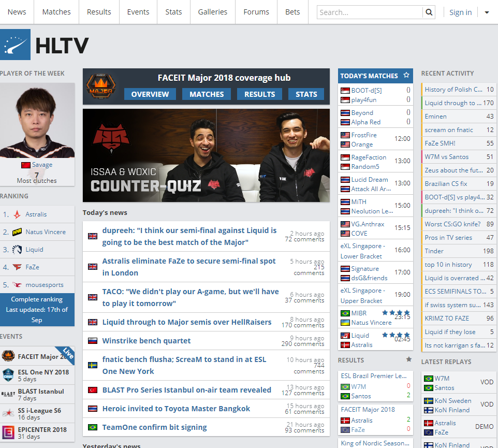Click the Sign in link
The image size is (498, 448).
pos(461,12)
